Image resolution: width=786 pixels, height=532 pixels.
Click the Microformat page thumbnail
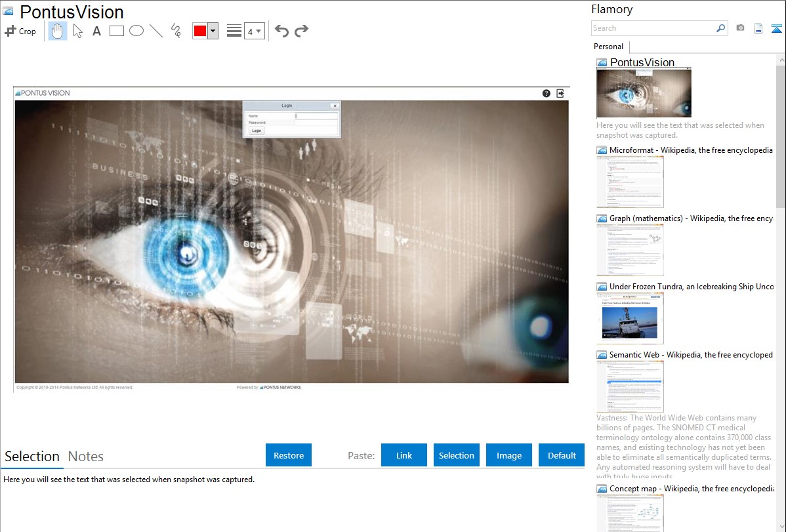coord(630,182)
